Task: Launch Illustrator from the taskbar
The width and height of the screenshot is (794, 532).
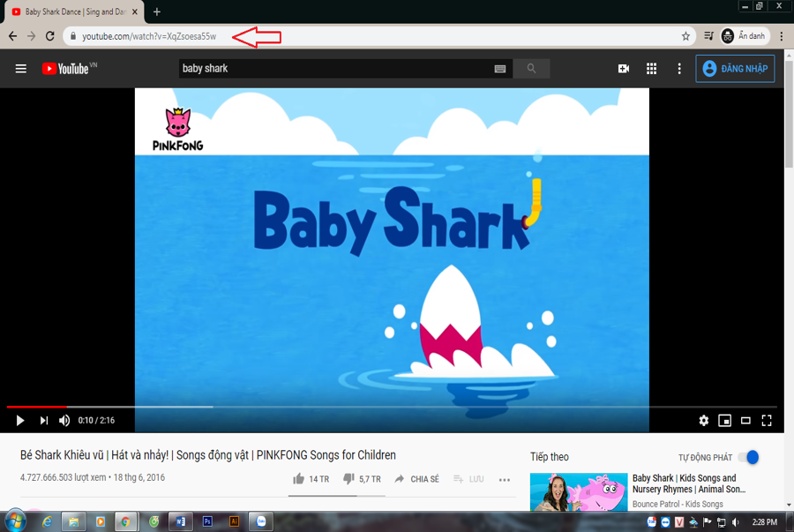Action: [x=234, y=521]
